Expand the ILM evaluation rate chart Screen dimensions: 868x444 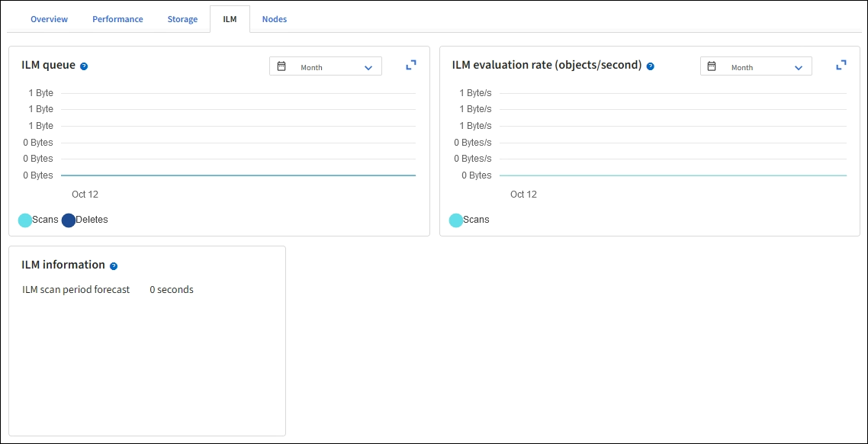841,66
